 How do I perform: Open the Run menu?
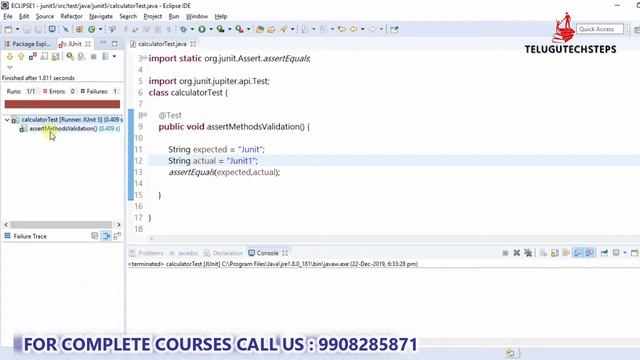(174, 16)
